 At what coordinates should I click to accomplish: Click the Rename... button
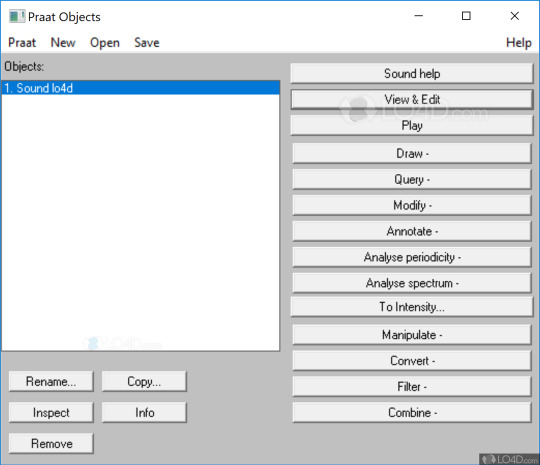[x=51, y=382]
